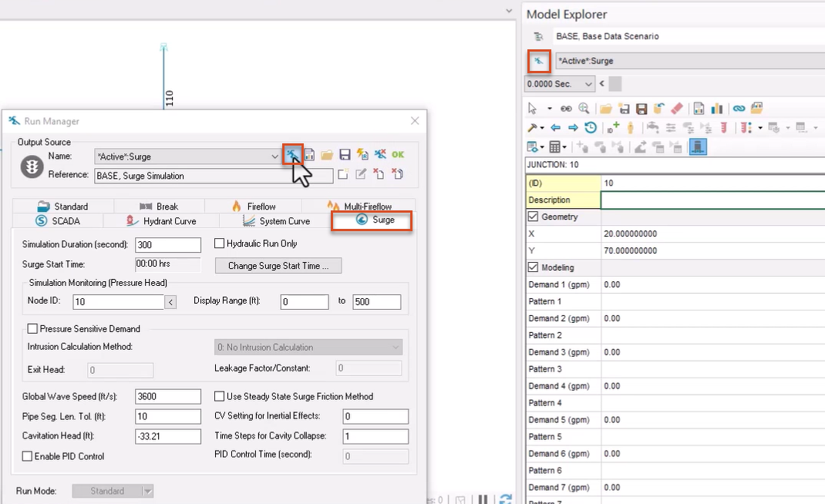Close the Run Manager dialog

point(415,121)
